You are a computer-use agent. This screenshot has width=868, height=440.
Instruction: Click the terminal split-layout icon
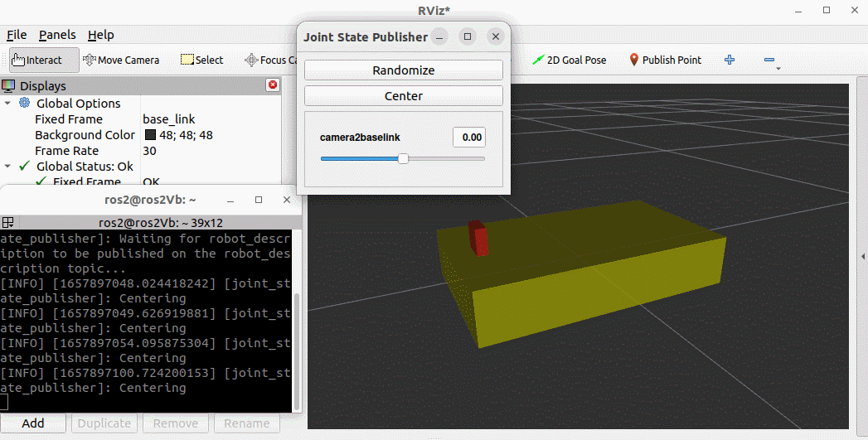[7, 222]
